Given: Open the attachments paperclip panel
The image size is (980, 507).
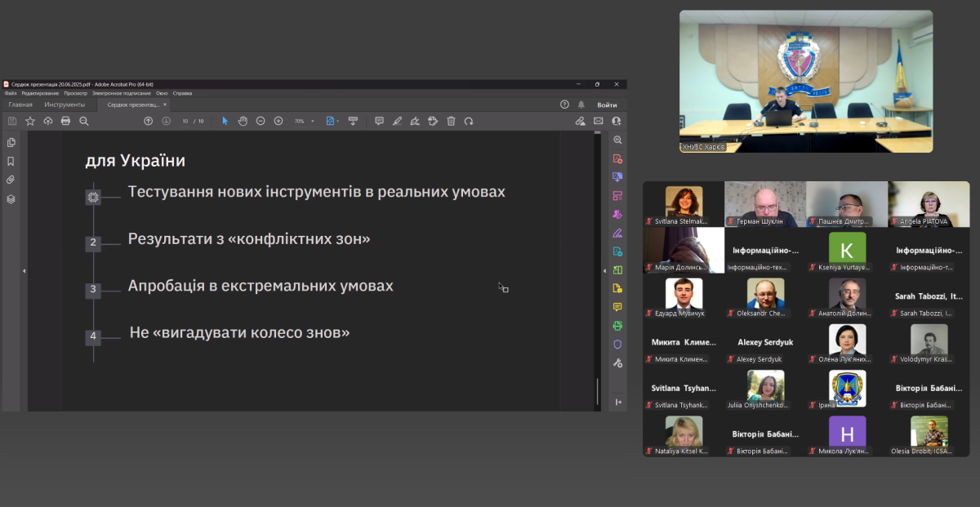Looking at the screenshot, I should (x=11, y=180).
